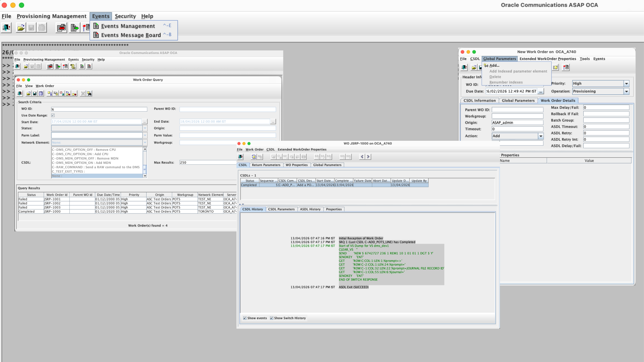Switch to ASDL History tab
The image size is (644, 362).
click(x=310, y=209)
